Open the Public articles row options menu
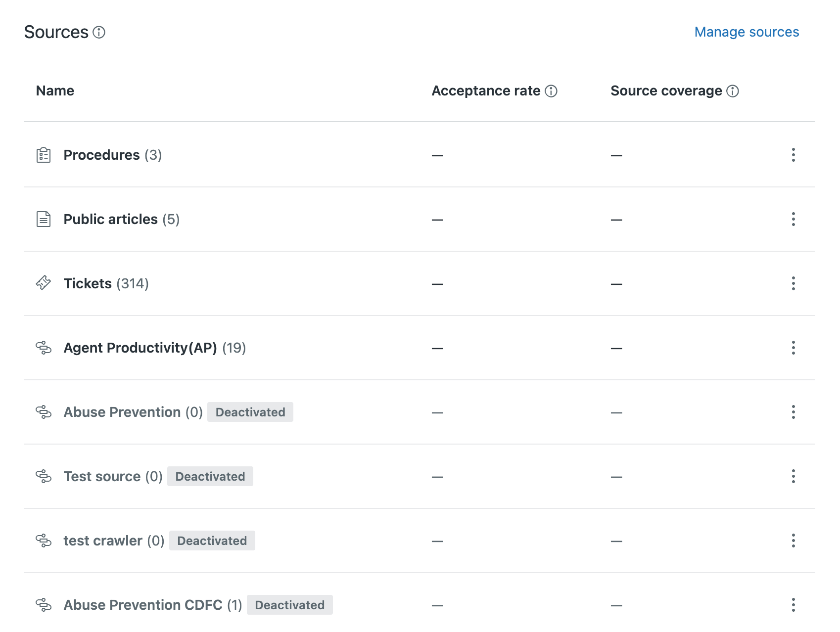This screenshot has width=840, height=632. click(793, 219)
